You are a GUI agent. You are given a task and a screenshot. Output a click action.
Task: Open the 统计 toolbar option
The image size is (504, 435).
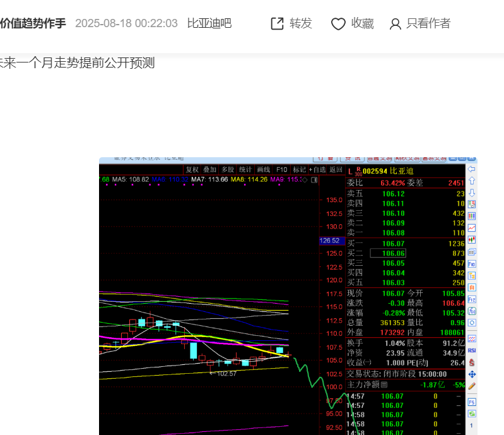coord(245,170)
